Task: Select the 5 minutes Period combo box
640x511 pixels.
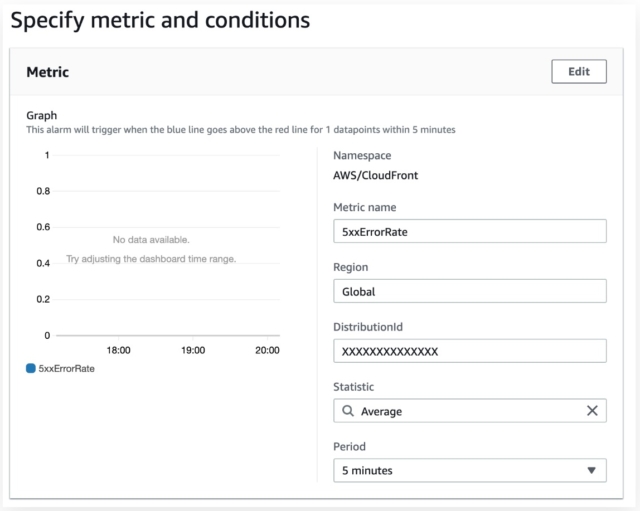Action: tap(470, 471)
